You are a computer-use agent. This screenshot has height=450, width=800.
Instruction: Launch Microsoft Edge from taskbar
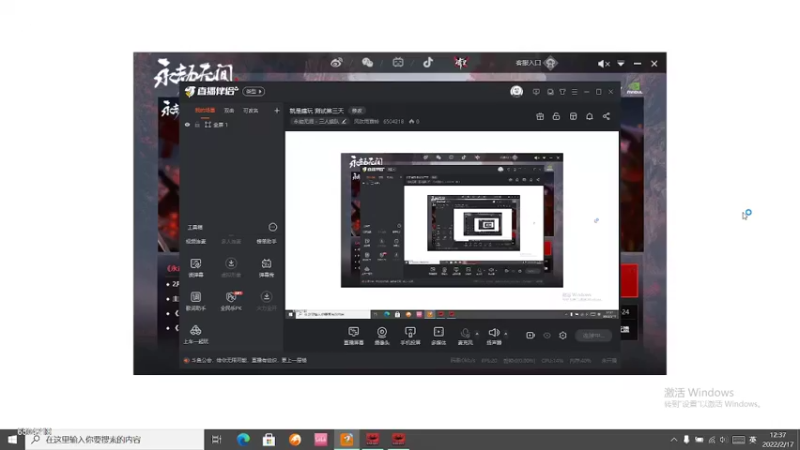(243, 439)
